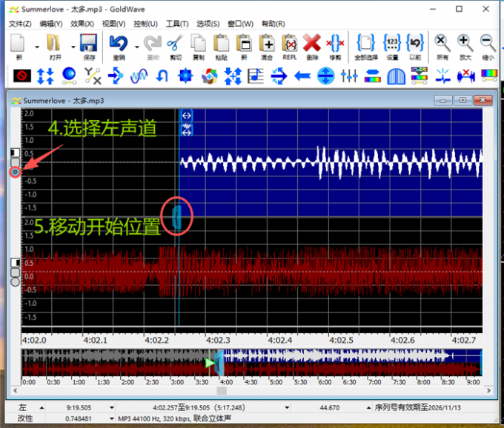
Task: Select the right channel radio button
Action: click(x=15, y=281)
